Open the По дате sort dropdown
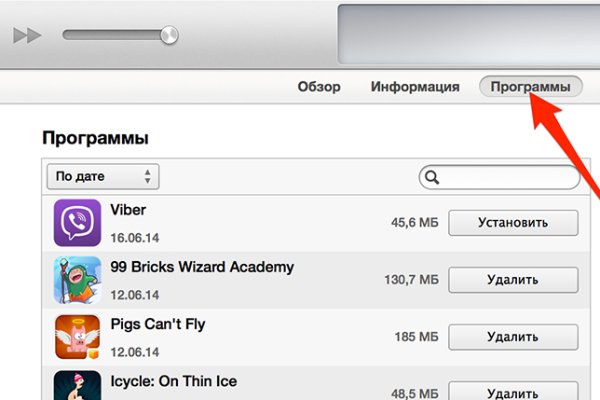 [103, 177]
